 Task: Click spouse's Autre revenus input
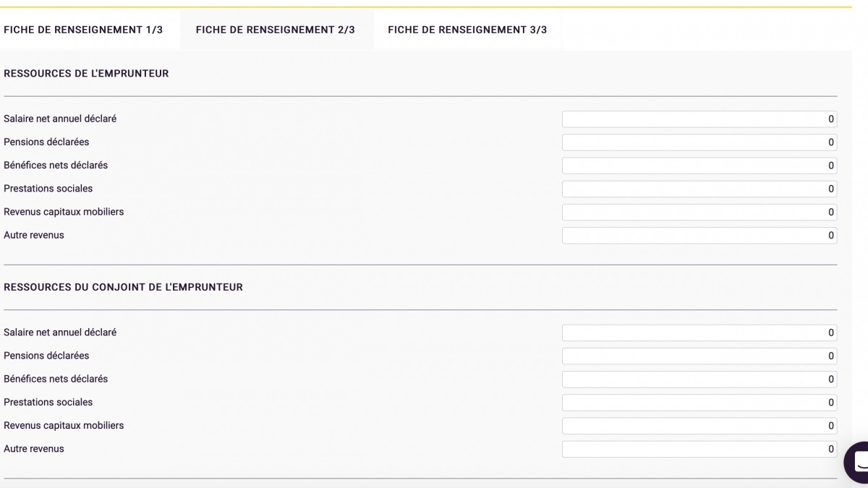[699, 449]
